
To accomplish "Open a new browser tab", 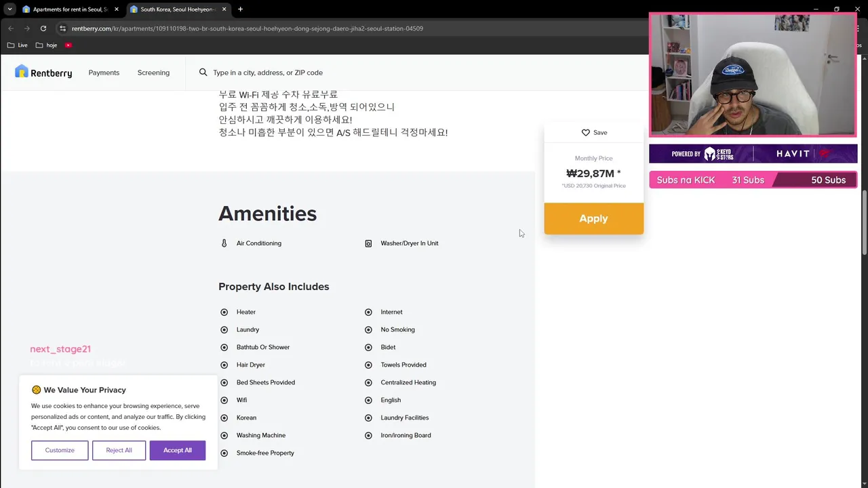I will pyautogui.click(x=240, y=9).
